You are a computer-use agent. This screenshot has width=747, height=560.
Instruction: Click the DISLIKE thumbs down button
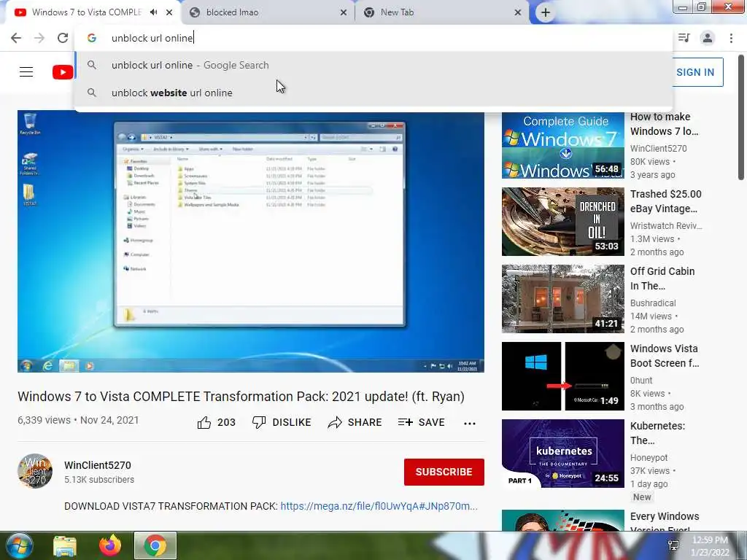coord(282,422)
